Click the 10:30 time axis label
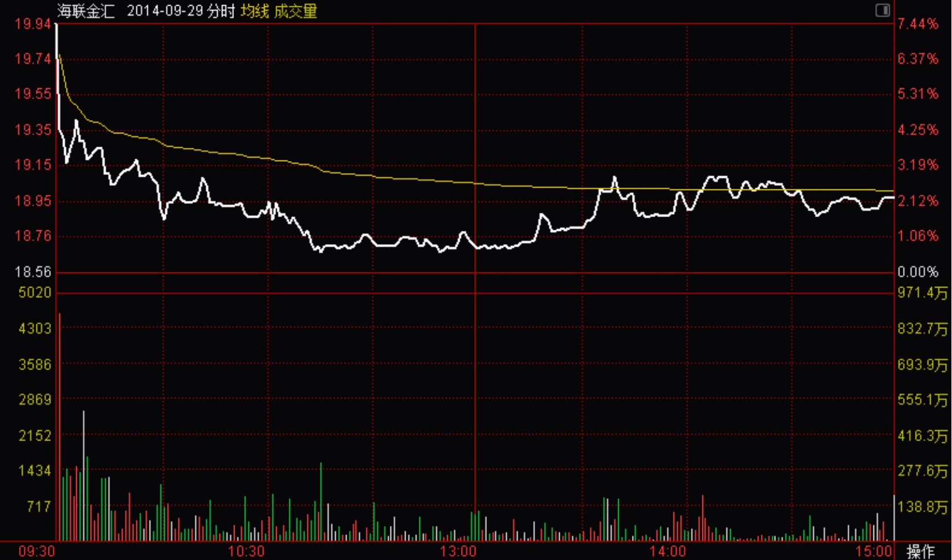This screenshot has width=952, height=560. tap(246, 551)
